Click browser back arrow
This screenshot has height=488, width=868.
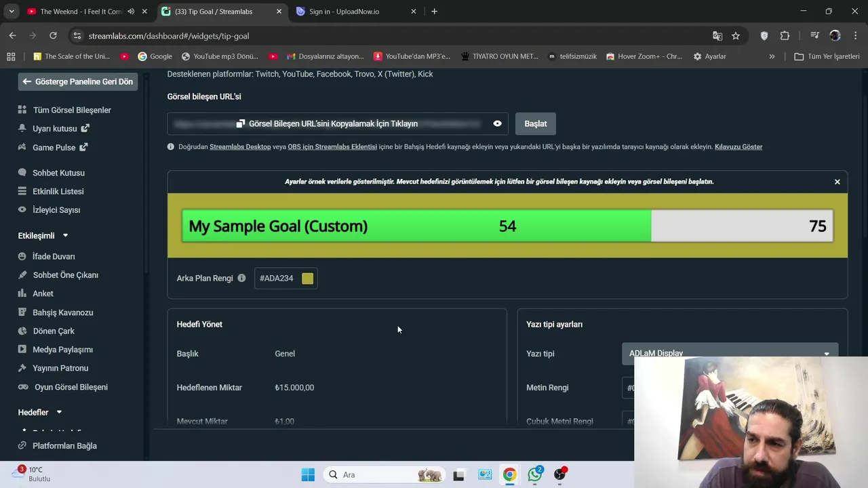pos(12,35)
